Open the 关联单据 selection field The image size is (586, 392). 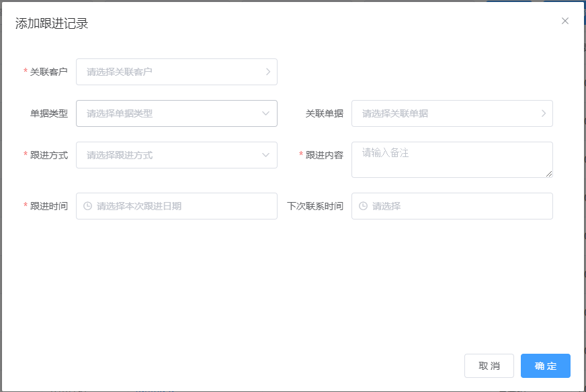click(452, 113)
